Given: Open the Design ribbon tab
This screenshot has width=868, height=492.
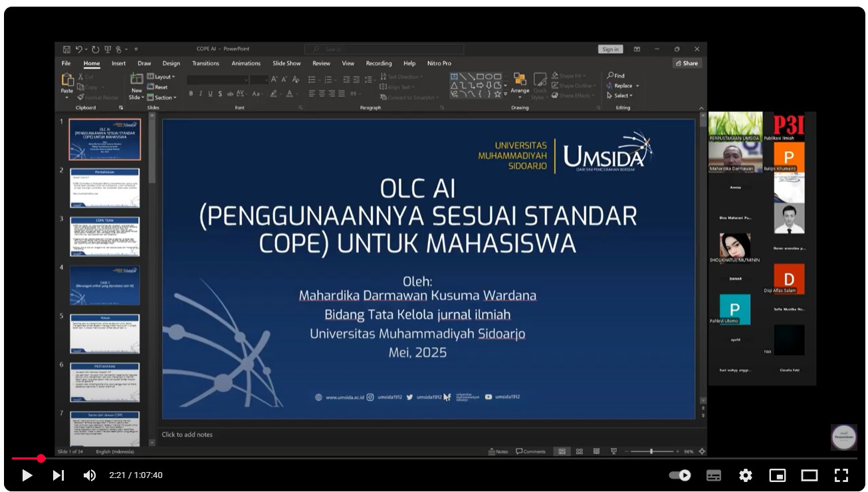Looking at the screenshot, I should coord(171,63).
